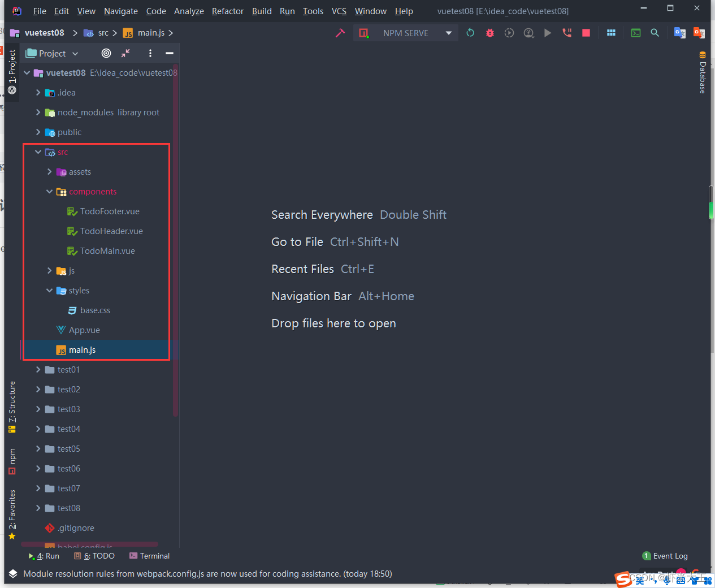Open the Refactor menu

[x=227, y=11]
